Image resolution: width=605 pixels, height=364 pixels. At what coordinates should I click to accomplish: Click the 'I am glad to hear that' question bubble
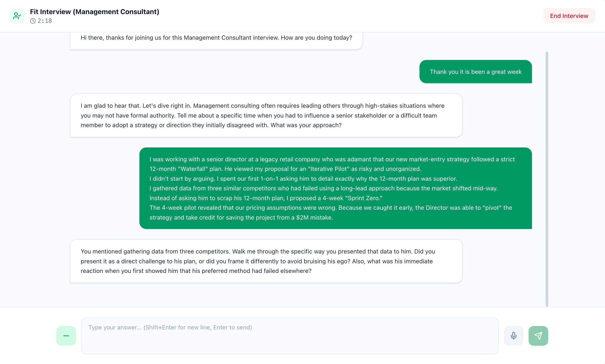point(266,115)
